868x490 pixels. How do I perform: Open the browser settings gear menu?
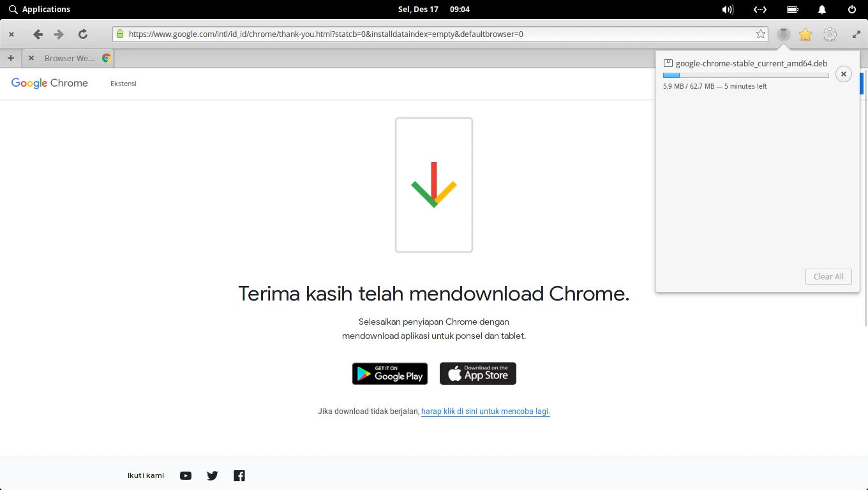tap(830, 34)
